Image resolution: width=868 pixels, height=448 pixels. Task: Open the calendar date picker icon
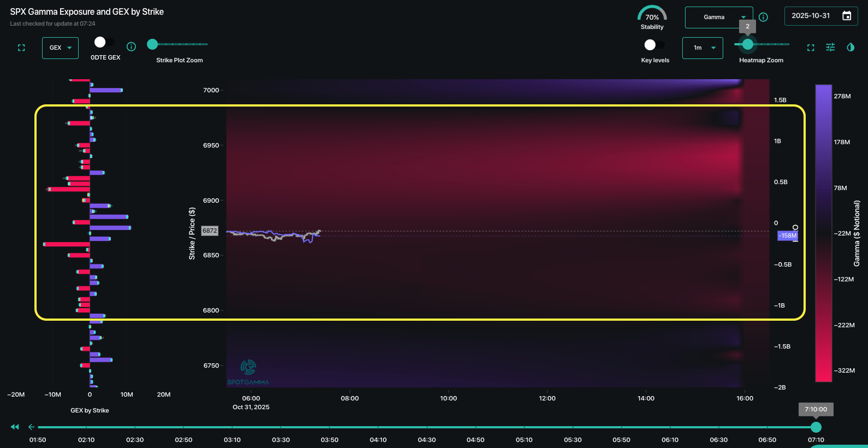pyautogui.click(x=847, y=16)
